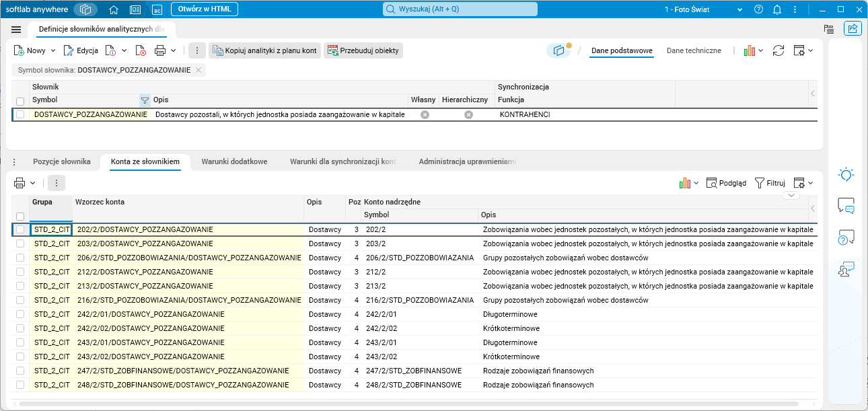
Task: Open the Dane techniczne tab
Action: coord(694,50)
